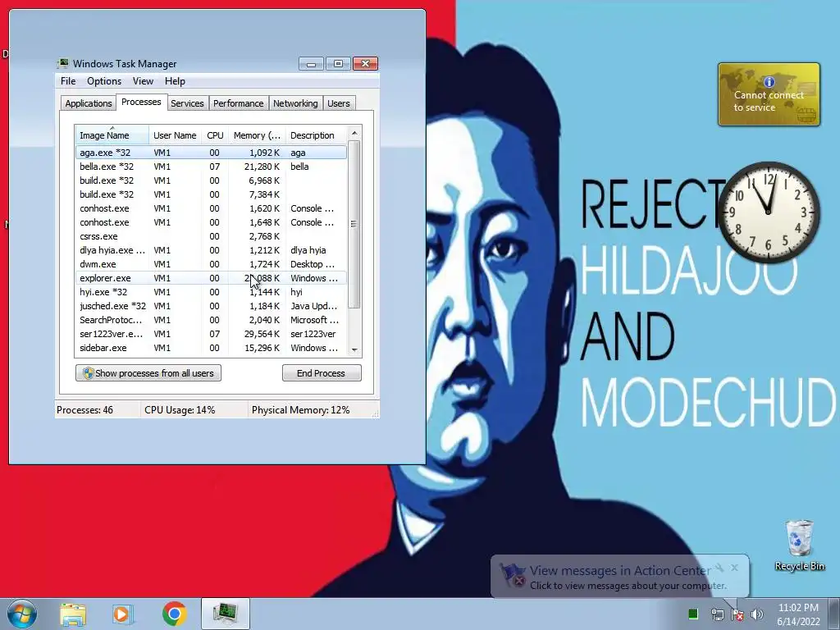Viewport: 840px width, 630px height.
Task: Select the build.exe row using 7,384 K
Action: tap(211, 194)
